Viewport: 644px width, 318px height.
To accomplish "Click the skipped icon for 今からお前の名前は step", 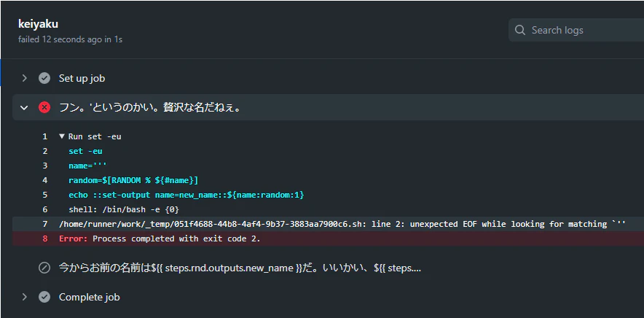I will pos(44,268).
